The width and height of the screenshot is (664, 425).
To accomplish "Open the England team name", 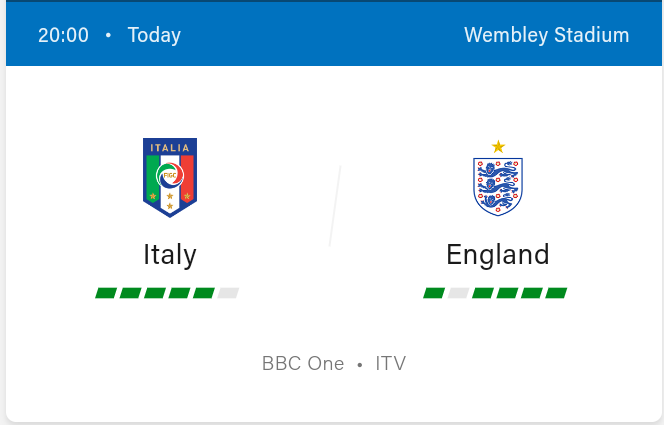I will (x=498, y=254).
